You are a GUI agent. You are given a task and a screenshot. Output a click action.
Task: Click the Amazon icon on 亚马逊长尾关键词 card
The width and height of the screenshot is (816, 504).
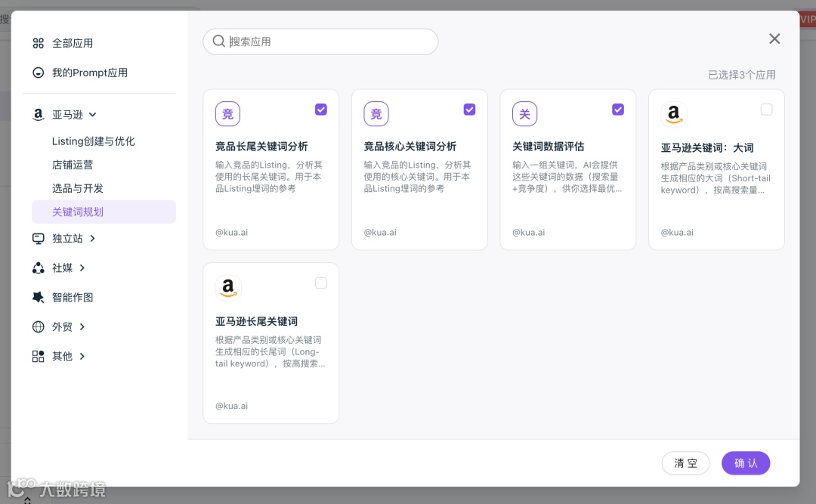click(x=227, y=287)
